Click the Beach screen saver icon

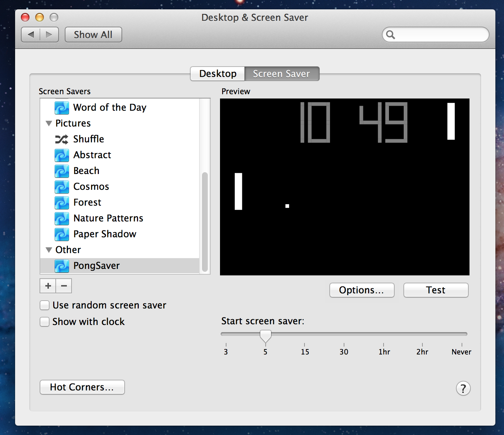pos(62,171)
